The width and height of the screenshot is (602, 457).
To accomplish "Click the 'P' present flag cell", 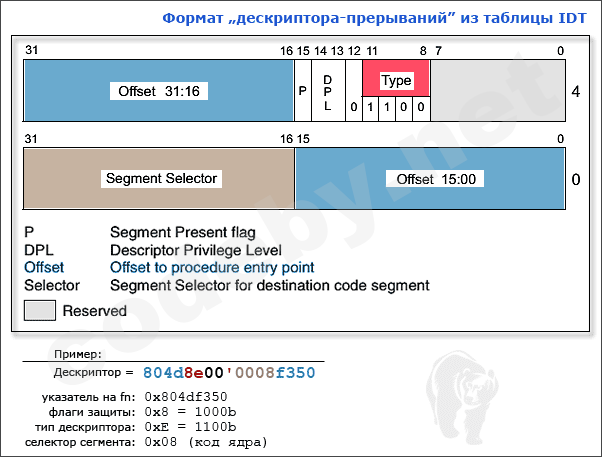I will click(x=303, y=91).
